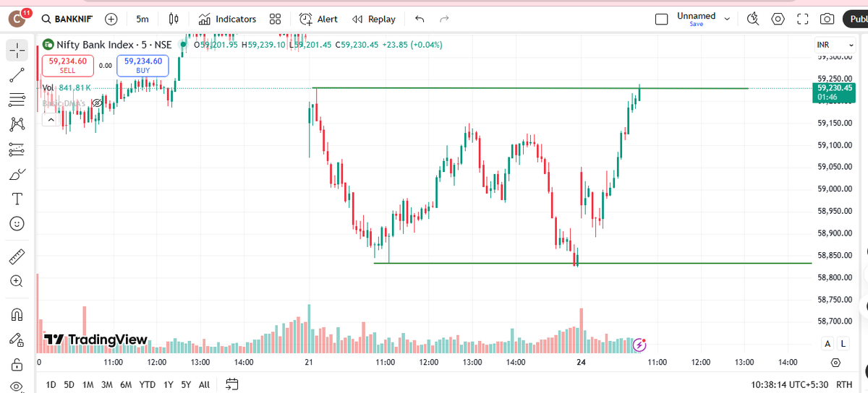Select the 5D time range
868x393 pixels.
point(69,385)
